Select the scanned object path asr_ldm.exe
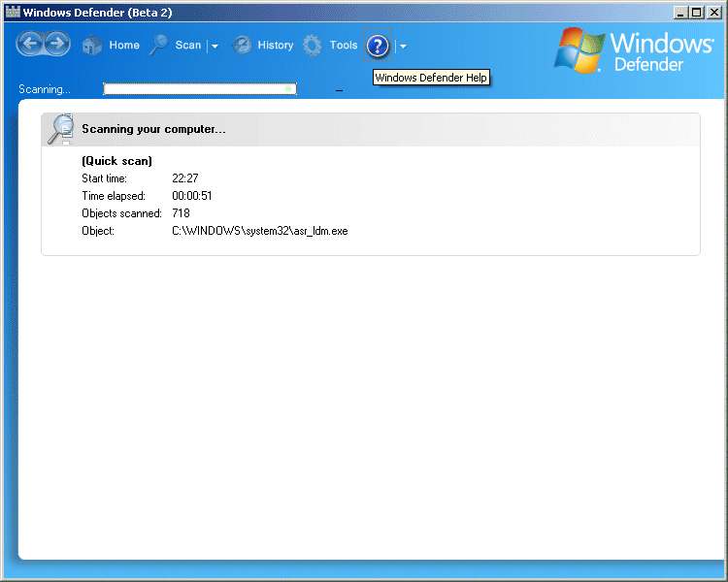728x582 pixels. [x=259, y=231]
